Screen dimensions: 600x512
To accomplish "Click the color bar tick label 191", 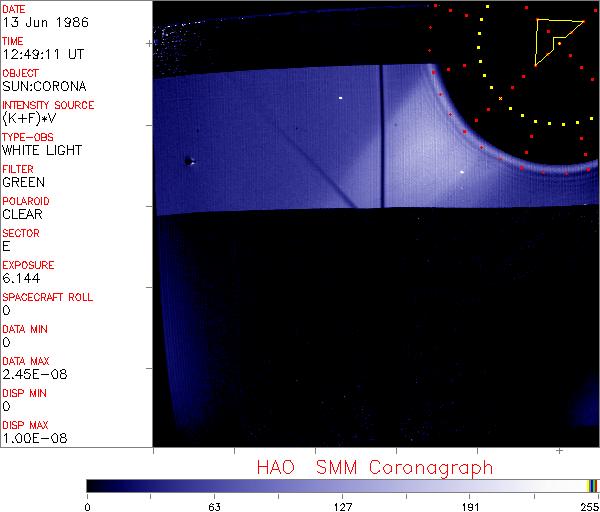I will pyautogui.click(x=470, y=503).
